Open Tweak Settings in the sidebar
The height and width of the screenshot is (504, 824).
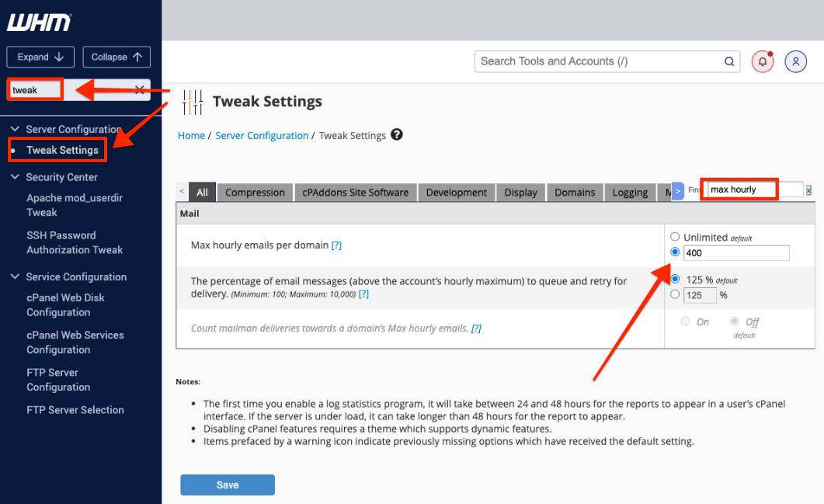63,151
